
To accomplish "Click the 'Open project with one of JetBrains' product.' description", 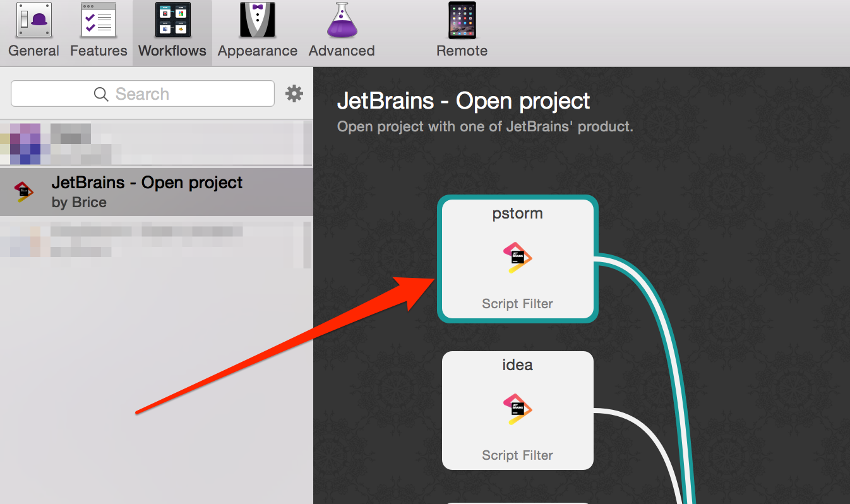I will [485, 126].
